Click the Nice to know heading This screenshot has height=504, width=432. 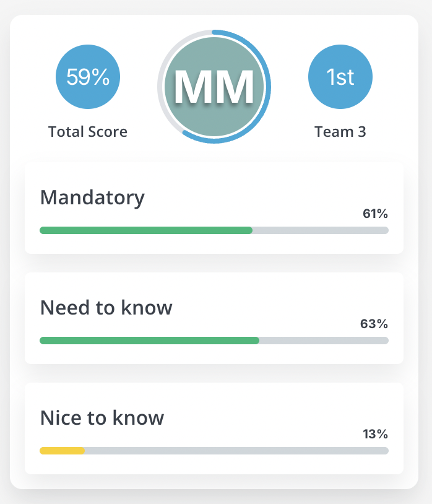102,418
